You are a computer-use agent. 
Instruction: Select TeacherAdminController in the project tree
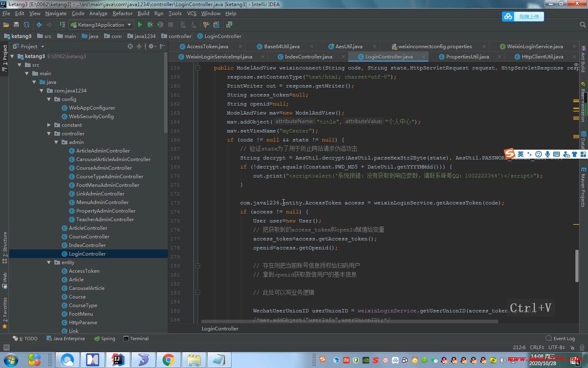[105, 220]
